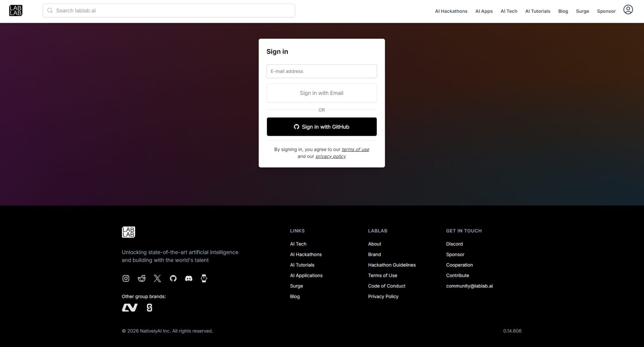Open the terms of use link
The image size is (644, 347).
[355, 149]
